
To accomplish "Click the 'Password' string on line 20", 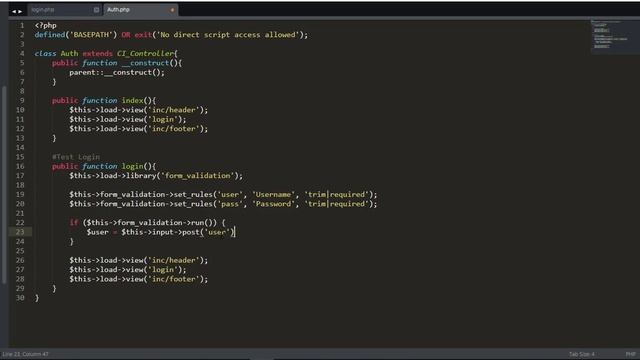I will coord(273,204).
